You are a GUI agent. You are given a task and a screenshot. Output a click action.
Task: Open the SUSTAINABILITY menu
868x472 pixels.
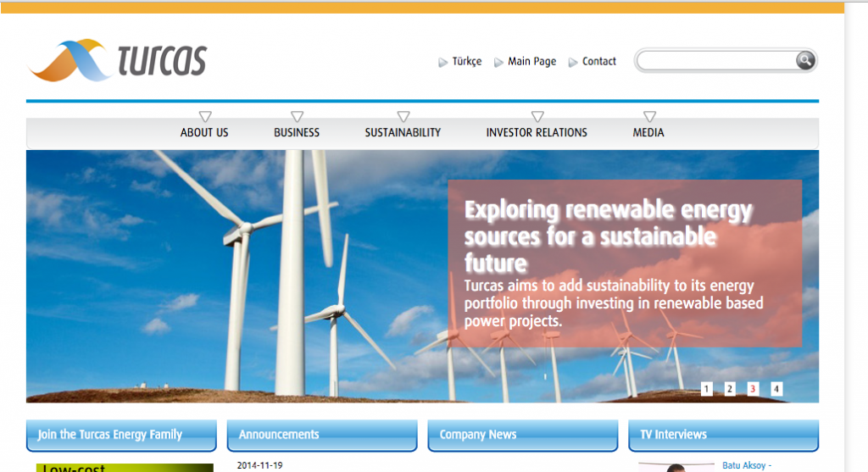pyautogui.click(x=403, y=133)
